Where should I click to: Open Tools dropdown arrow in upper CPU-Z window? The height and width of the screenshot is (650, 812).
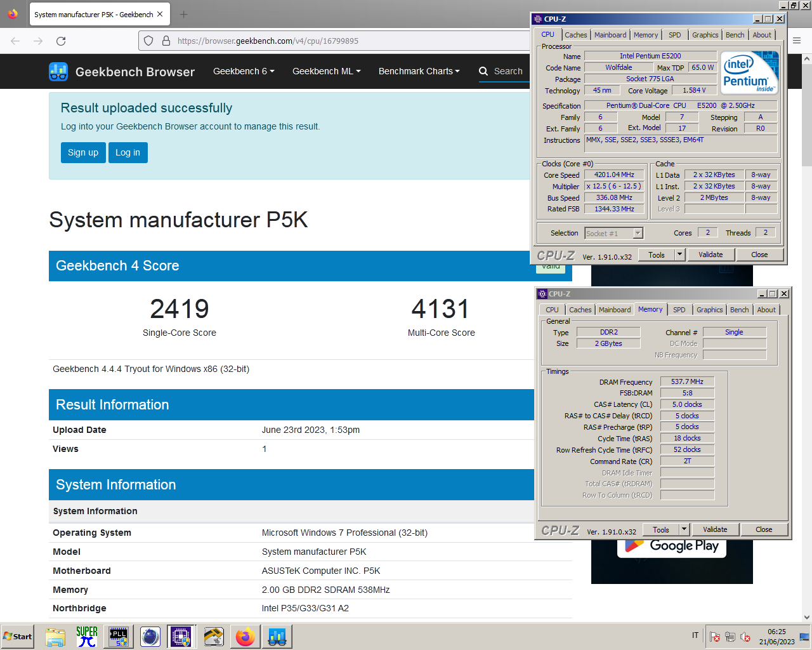point(680,255)
